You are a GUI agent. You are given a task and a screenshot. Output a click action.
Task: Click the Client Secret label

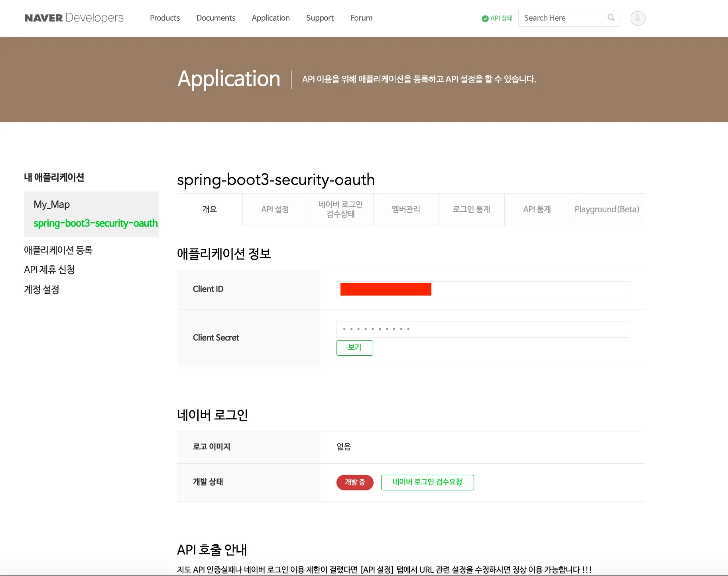point(216,337)
